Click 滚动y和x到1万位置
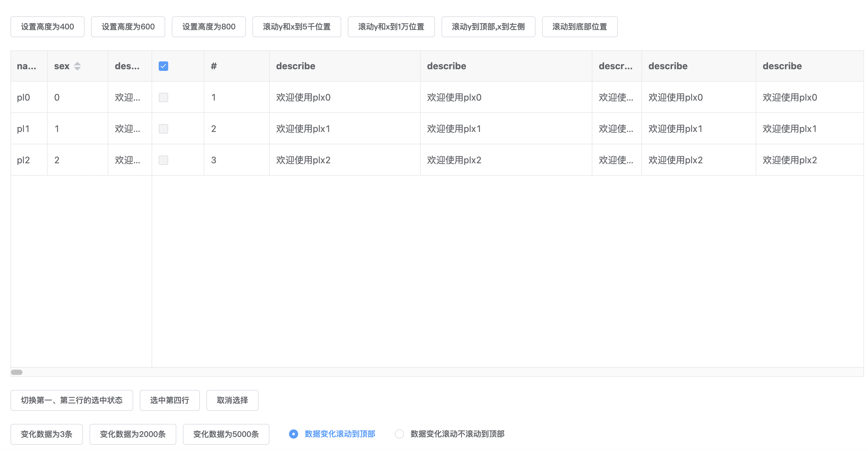 tap(391, 27)
